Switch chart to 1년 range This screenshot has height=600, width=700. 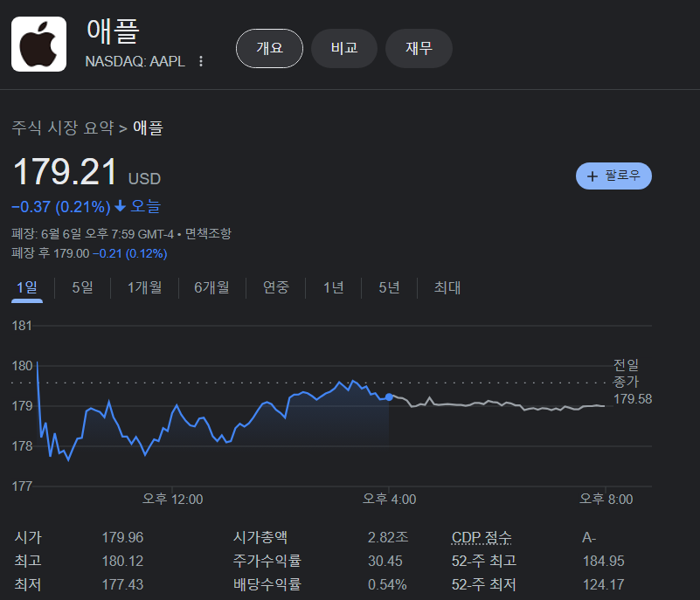tap(334, 287)
